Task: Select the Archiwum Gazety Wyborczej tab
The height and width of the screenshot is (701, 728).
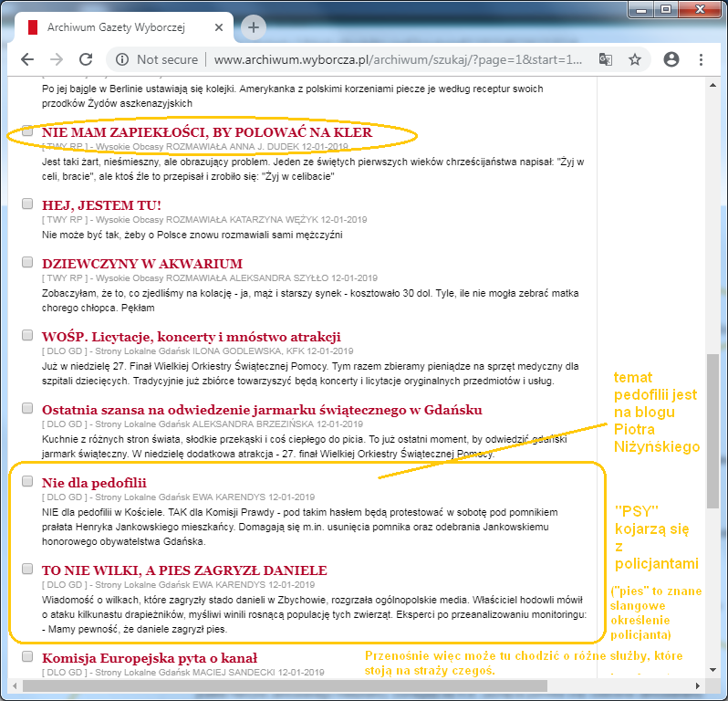Action: click(116, 27)
